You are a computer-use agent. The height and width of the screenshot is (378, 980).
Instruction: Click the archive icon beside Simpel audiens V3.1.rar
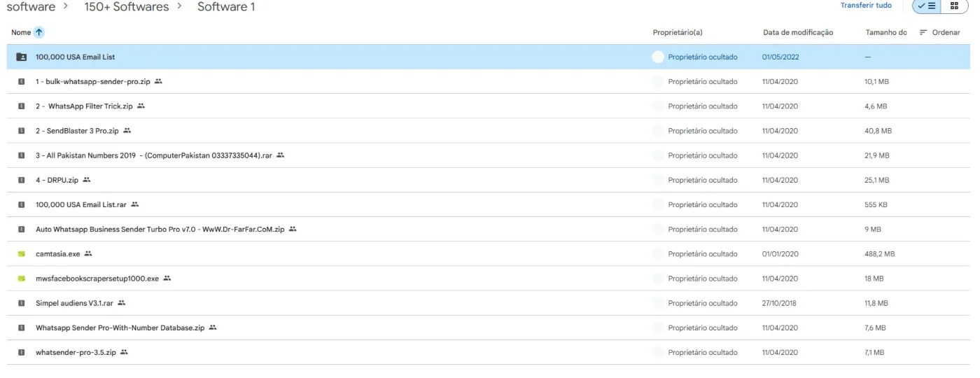click(22, 303)
